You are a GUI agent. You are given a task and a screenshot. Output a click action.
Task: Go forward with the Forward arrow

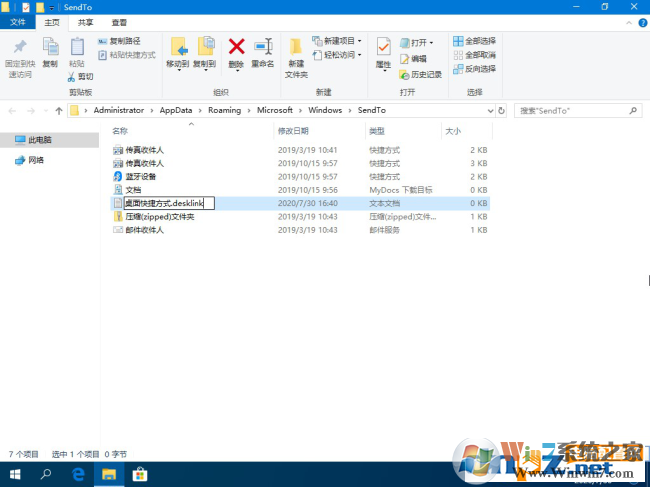[x=31, y=111]
